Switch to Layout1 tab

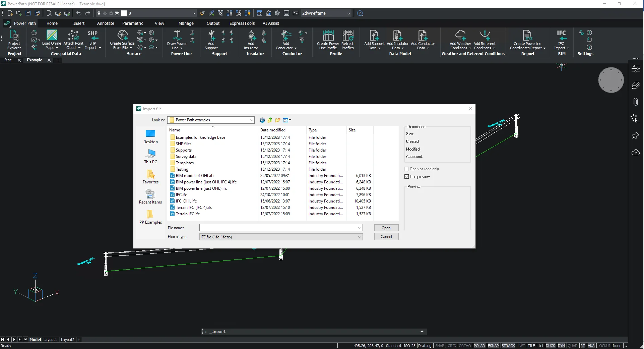(x=50, y=340)
